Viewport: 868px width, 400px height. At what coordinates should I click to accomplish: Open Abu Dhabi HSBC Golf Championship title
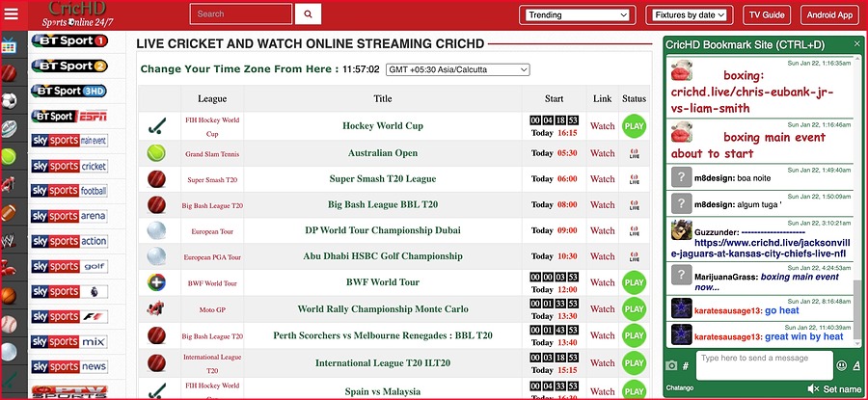coord(383,256)
